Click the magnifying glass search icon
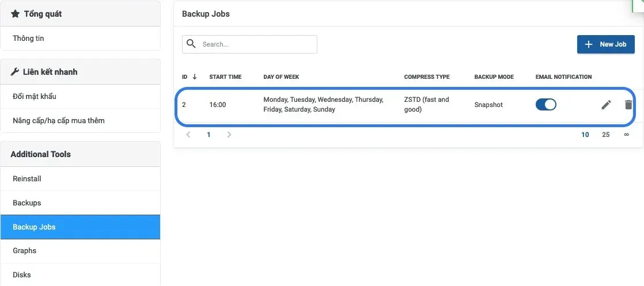This screenshot has width=644, height=286. coord(191,44)
